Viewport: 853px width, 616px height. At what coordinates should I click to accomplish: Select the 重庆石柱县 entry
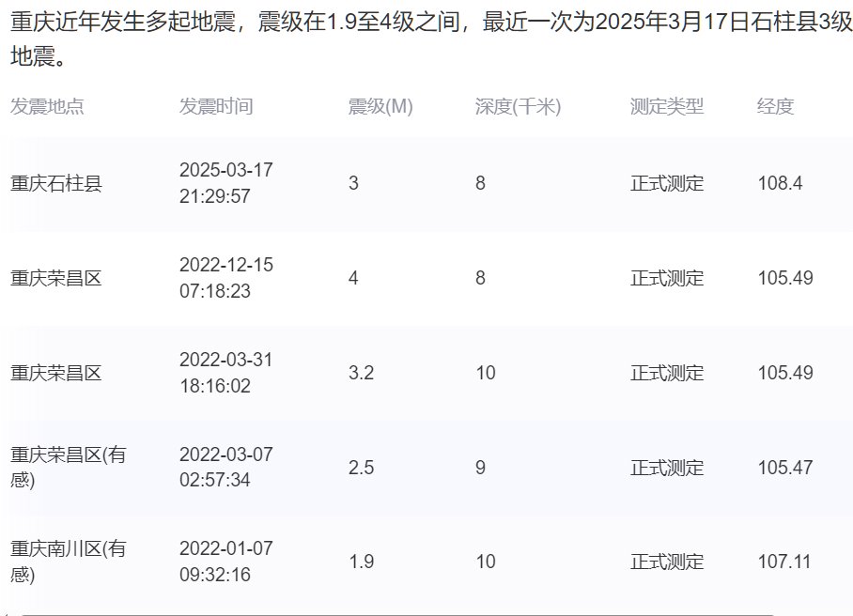[47, 183]
